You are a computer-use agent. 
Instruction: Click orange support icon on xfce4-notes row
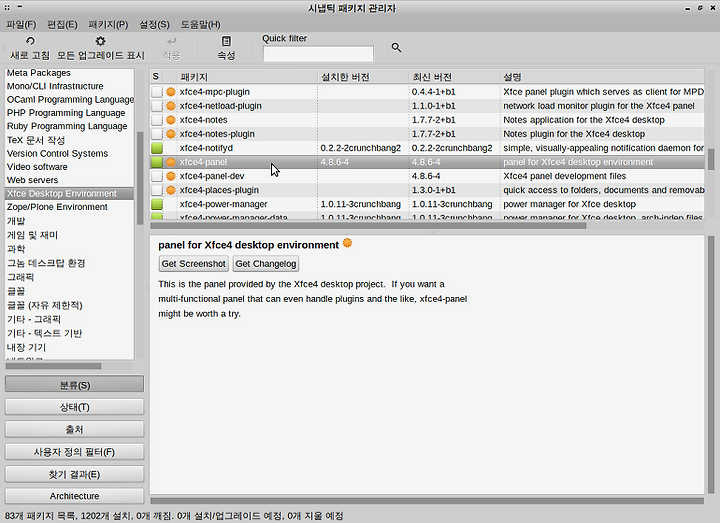[171, 120]
